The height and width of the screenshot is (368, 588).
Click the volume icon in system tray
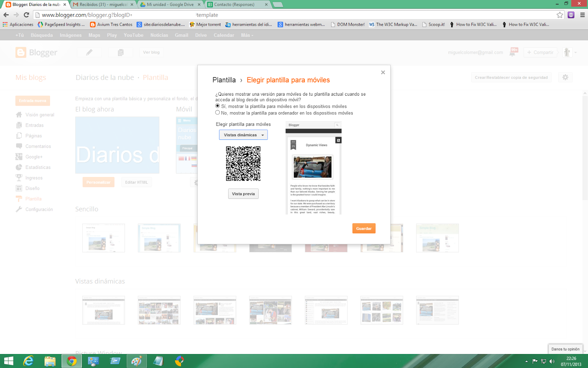pos(552,361)
